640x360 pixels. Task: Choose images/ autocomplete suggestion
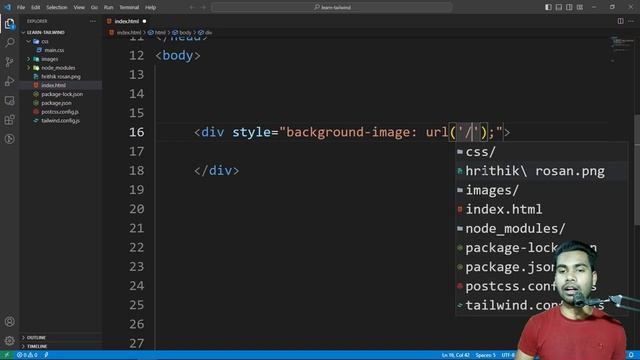pyautogui.click(x=542, y=190)
